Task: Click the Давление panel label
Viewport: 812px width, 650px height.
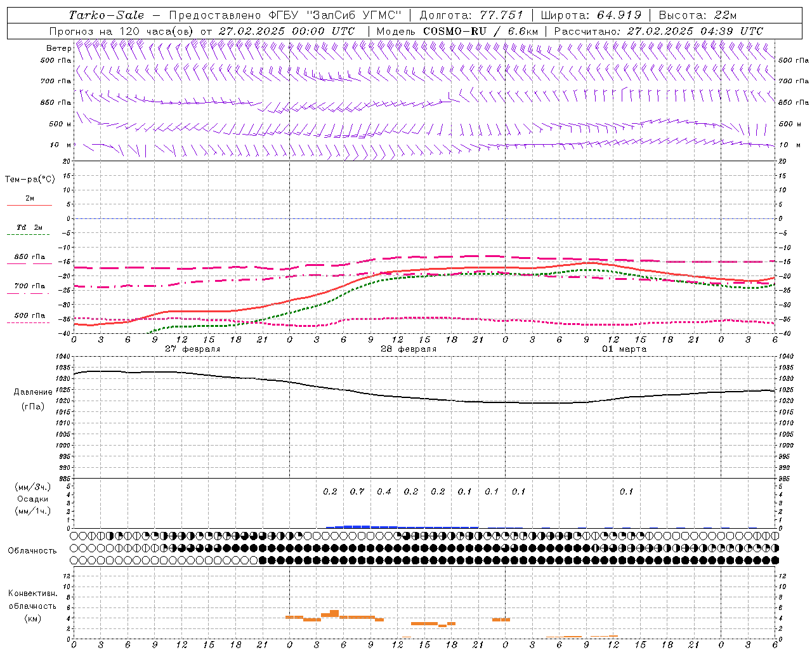Action: click(x=33, y=392)
